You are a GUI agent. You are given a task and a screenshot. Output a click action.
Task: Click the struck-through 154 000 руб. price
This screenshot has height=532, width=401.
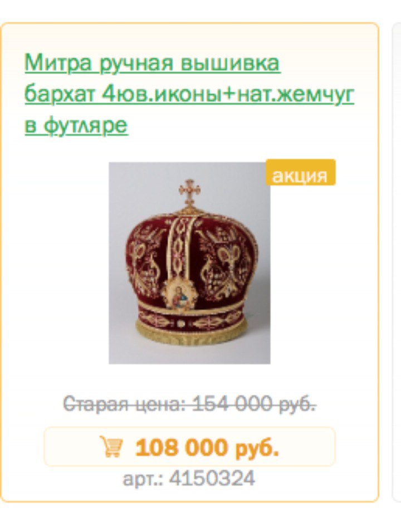click(254, 404)
